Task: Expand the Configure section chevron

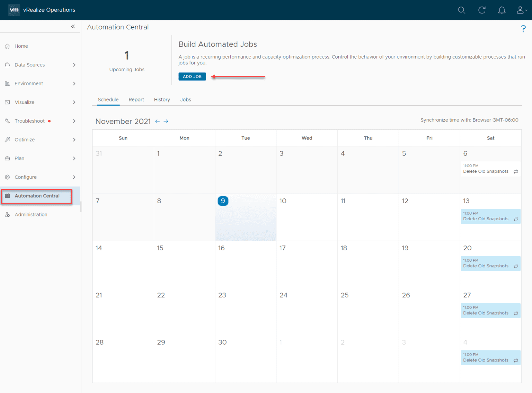Action: click(x=74, y=177)
